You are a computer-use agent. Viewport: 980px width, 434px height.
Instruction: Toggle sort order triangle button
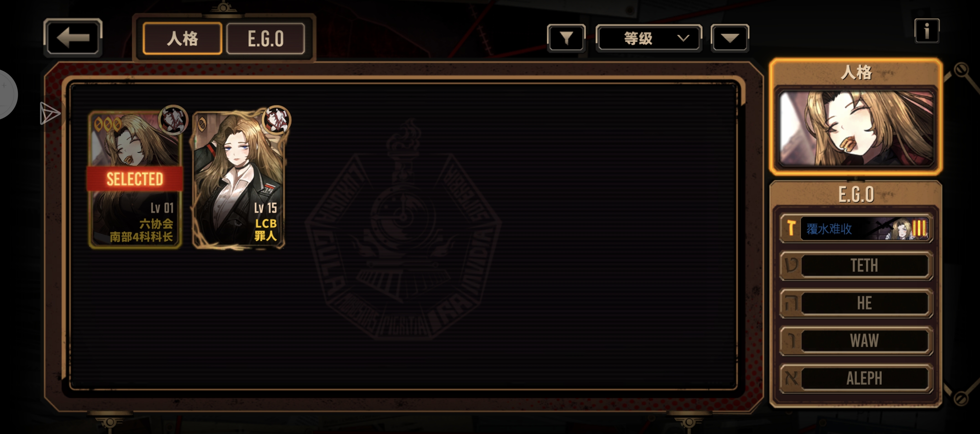[730, 38]
